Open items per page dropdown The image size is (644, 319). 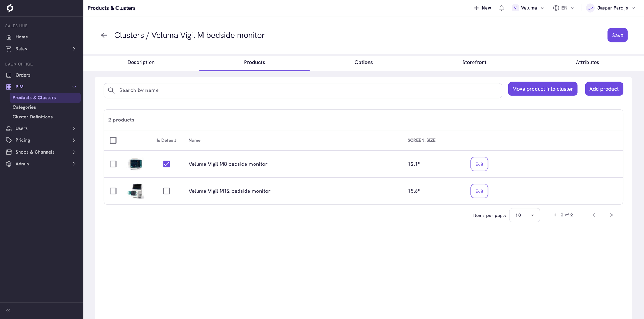(524, 215)
